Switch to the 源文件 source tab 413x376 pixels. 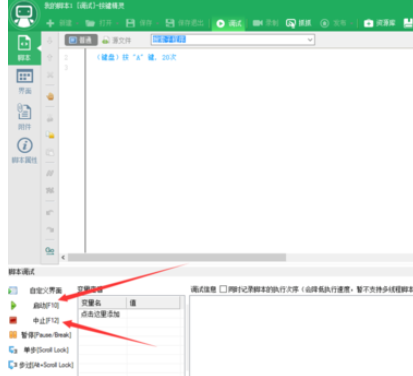pos(117,40)
